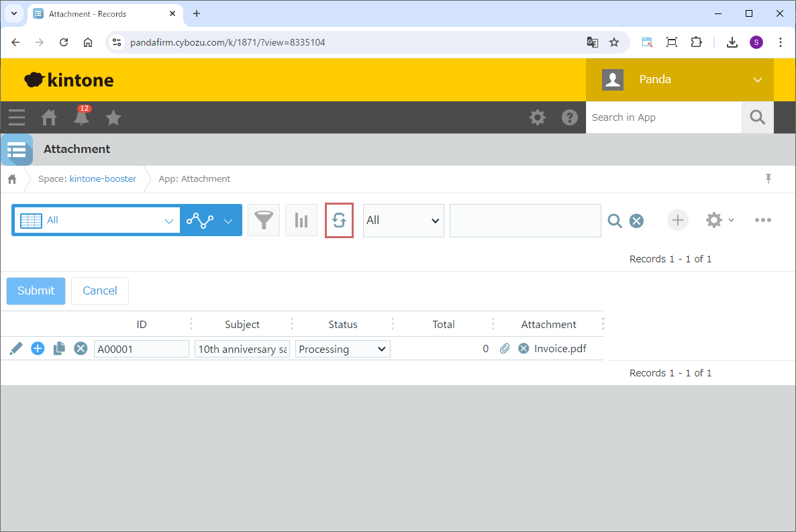Open the bar chart graph icon
This screenshot has height=532, width=796.
pos(301,220)
